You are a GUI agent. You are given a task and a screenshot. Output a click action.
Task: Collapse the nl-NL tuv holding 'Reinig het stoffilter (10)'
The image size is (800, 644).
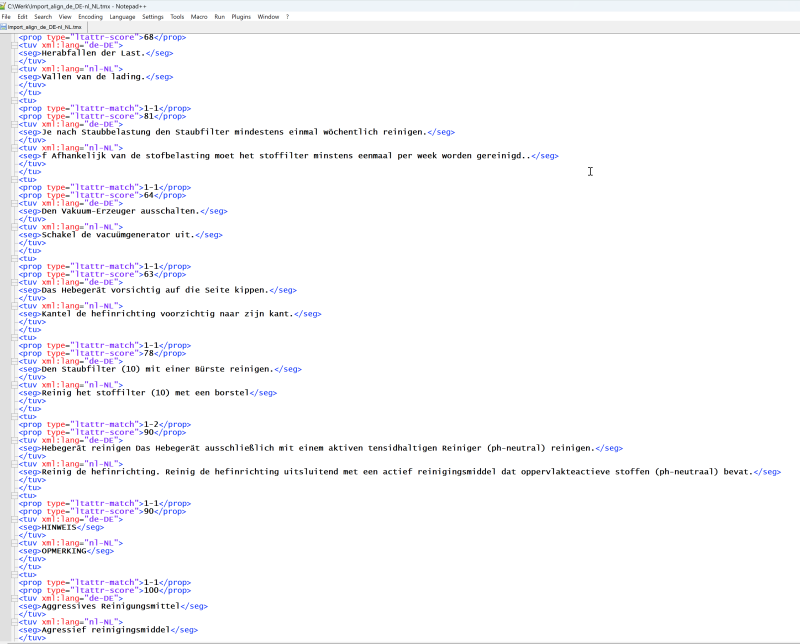(x=15, y=385)
